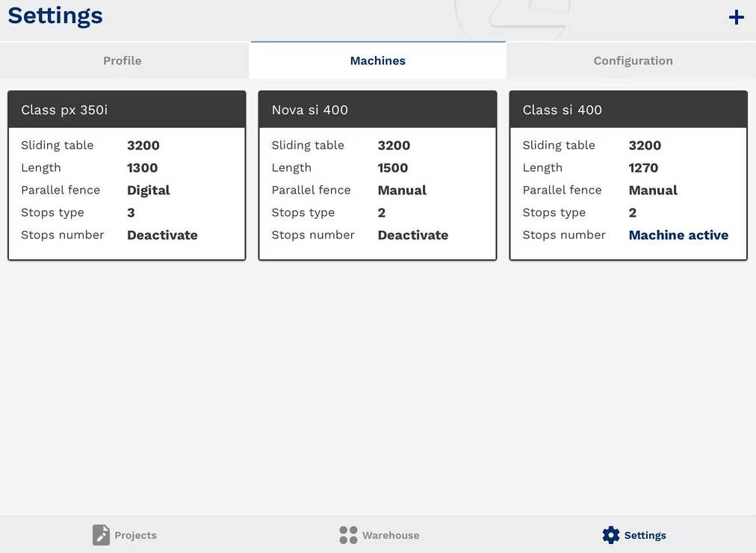
Task: Switch to the Machines tab
Action: click(x=377, y=61)
